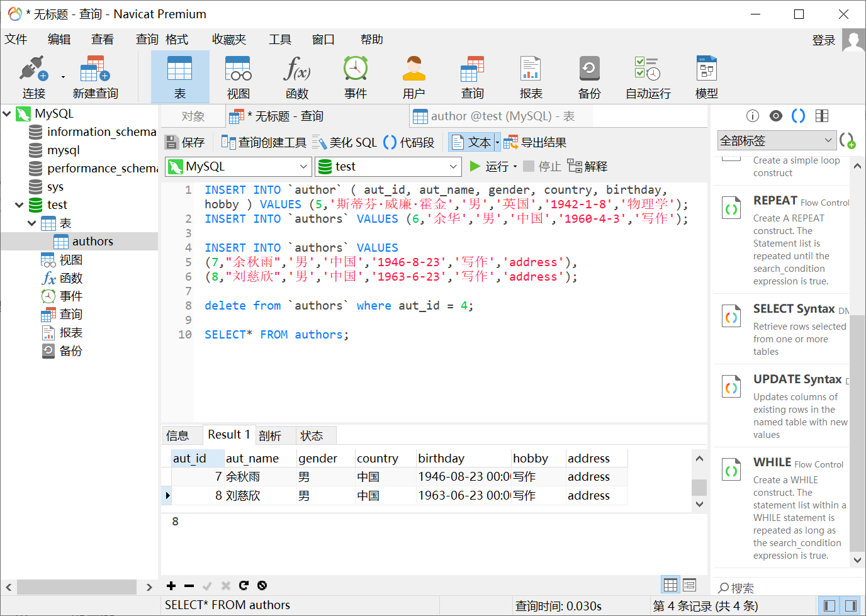
Task: Select the Table (表) toolbar button
Action: coord(180,77)
